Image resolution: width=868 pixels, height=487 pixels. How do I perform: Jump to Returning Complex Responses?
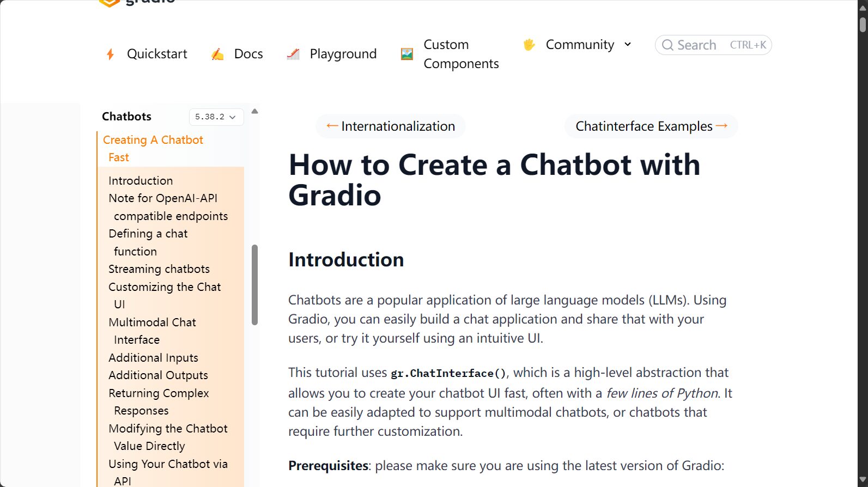159,401
